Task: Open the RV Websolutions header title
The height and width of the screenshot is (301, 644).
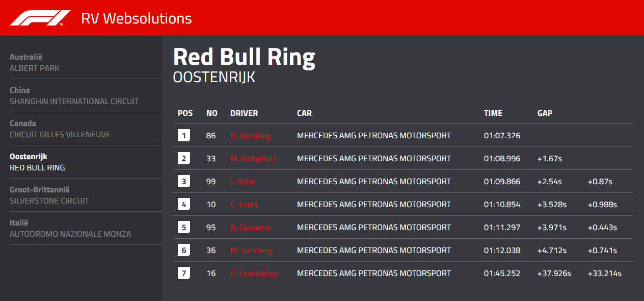Action: [x=137, y=18]
